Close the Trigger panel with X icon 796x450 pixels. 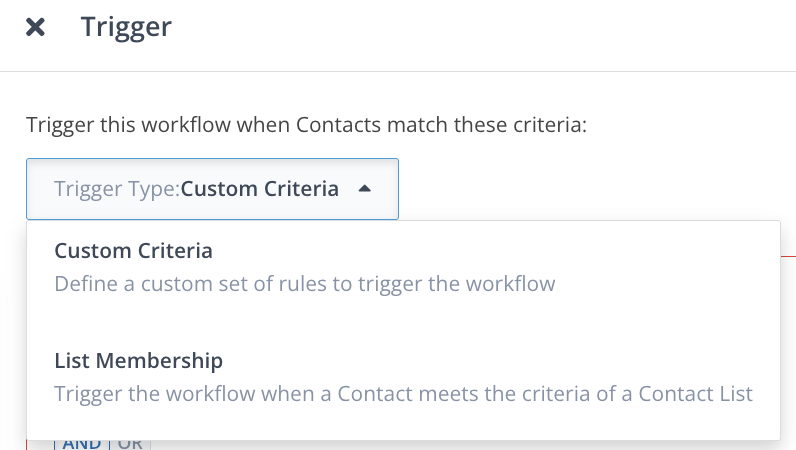[x=35, y=27]
